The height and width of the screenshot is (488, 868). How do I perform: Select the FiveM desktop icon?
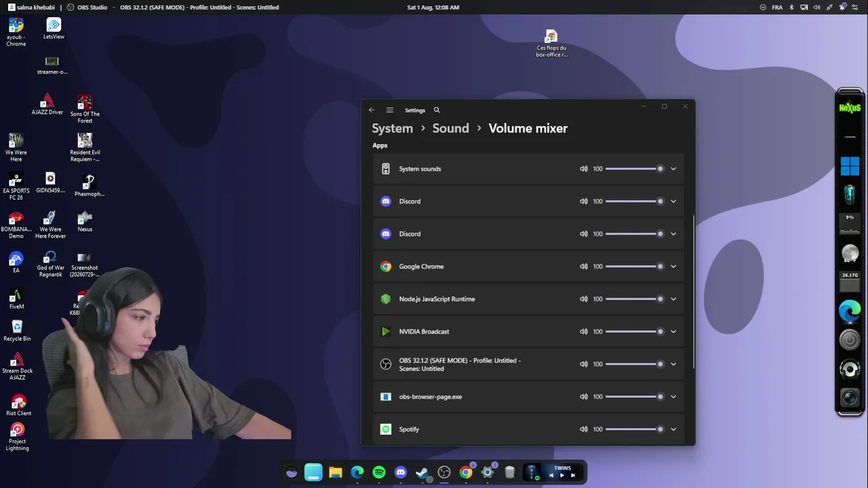(x=17, y=300)
